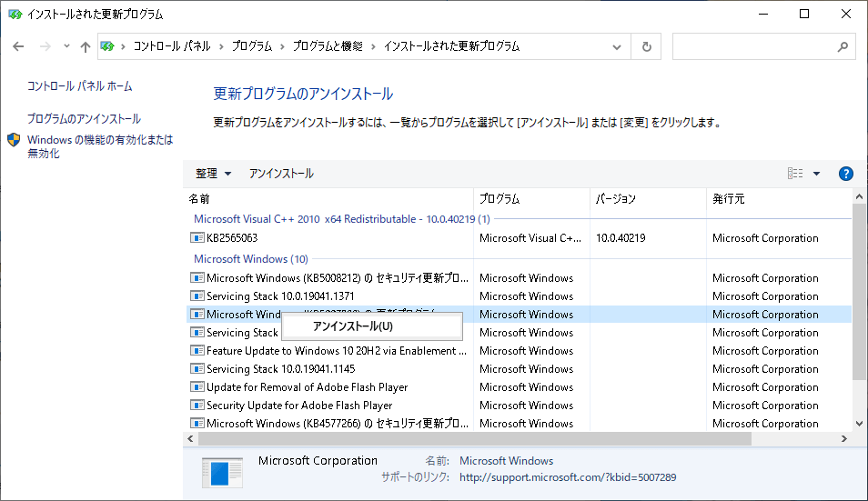Click Update for Removal of Adobe Flash icon
The height and width of the screenshot is (501, 868).
pos(197,387)
